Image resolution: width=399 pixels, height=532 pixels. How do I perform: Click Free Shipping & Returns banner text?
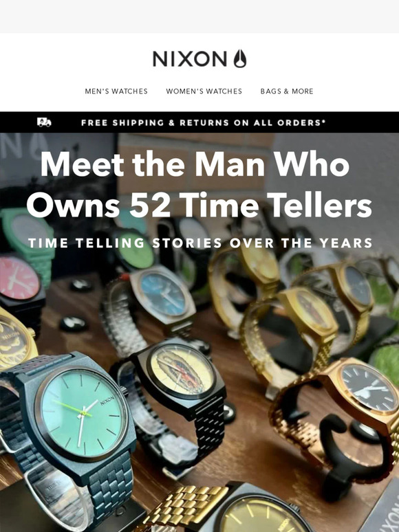coord(203,122)
